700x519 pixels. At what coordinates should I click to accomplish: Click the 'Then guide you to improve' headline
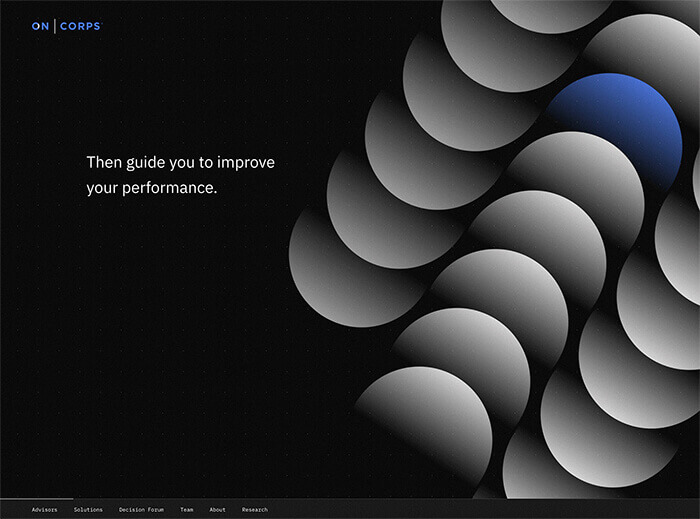point(180,163)
